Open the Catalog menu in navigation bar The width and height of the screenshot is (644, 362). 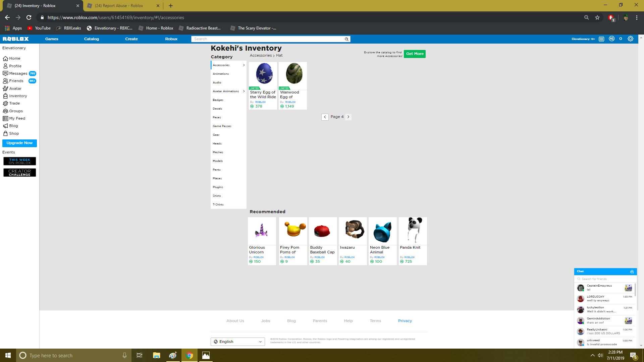(x=91, y=39)
